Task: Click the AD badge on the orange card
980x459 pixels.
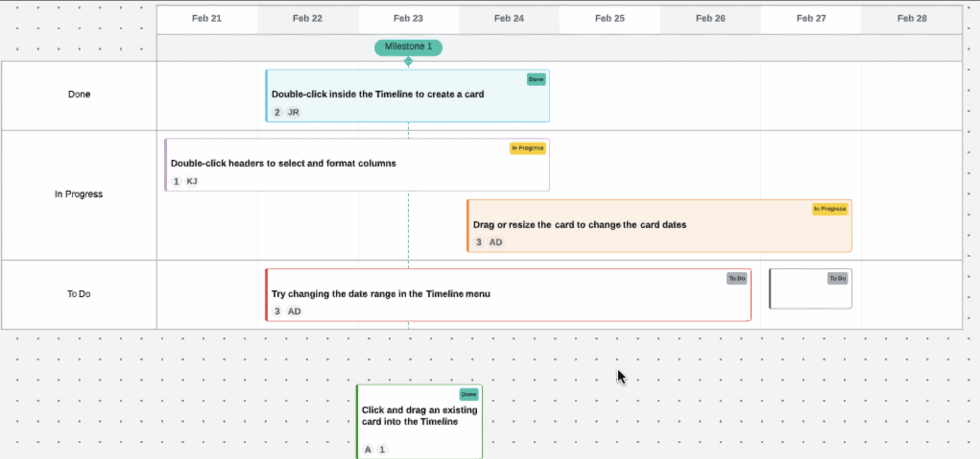Action: [x=496, y=242]
